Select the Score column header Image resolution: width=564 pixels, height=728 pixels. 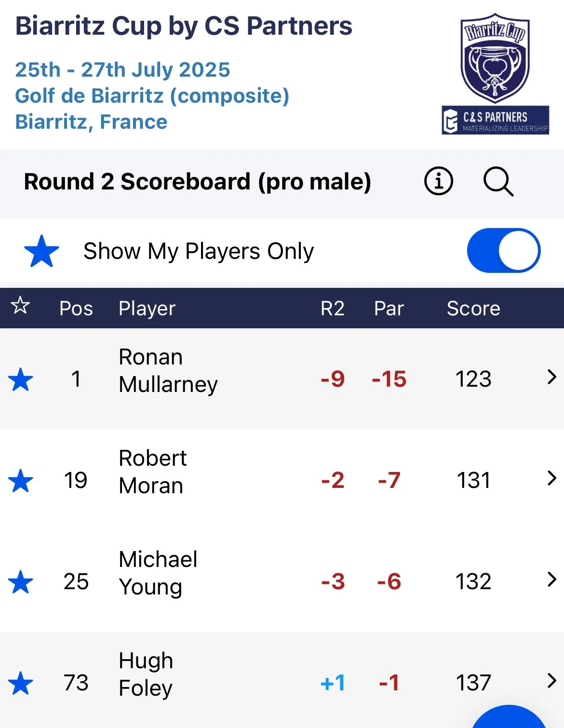473,309
